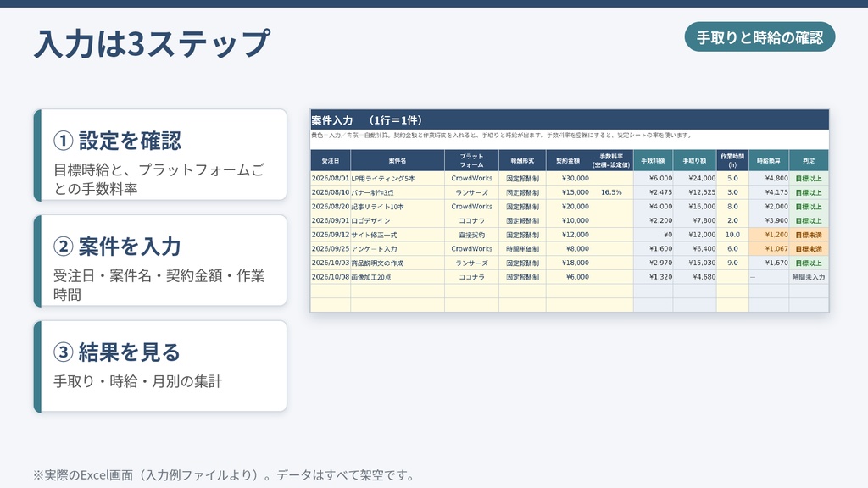
Task: Select the ¥2,475 fee cell
Action: 654,192
